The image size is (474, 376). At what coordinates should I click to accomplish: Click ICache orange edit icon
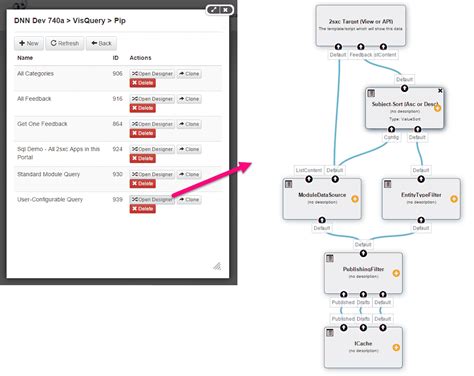396,348
